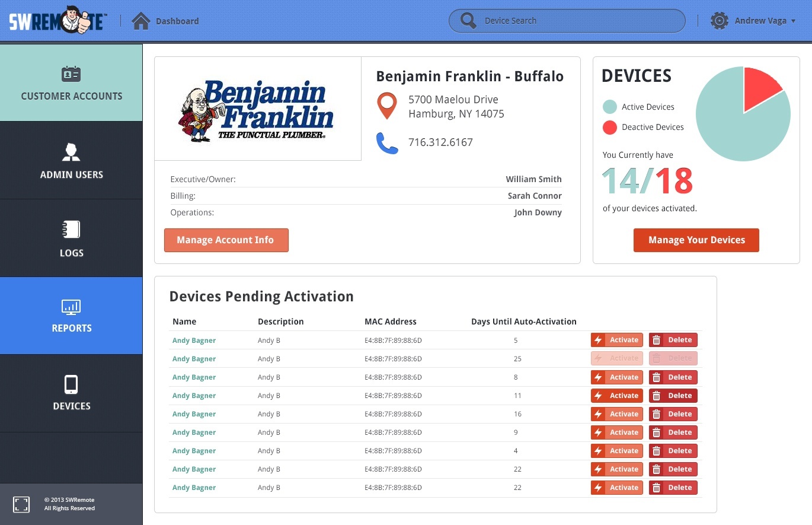Click the red slice of the pie chart
The image size is (812, 525).
(759, 90)
